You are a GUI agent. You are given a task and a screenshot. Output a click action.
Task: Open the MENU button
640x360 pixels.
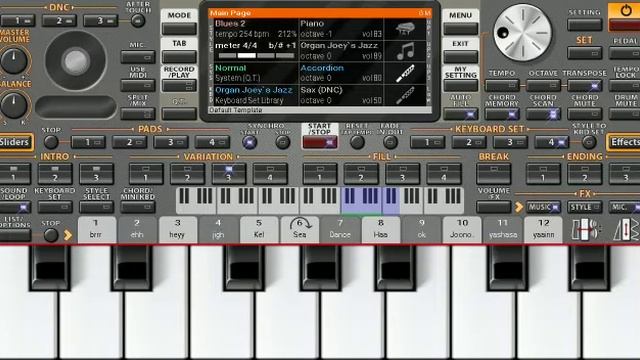[461, 29]
